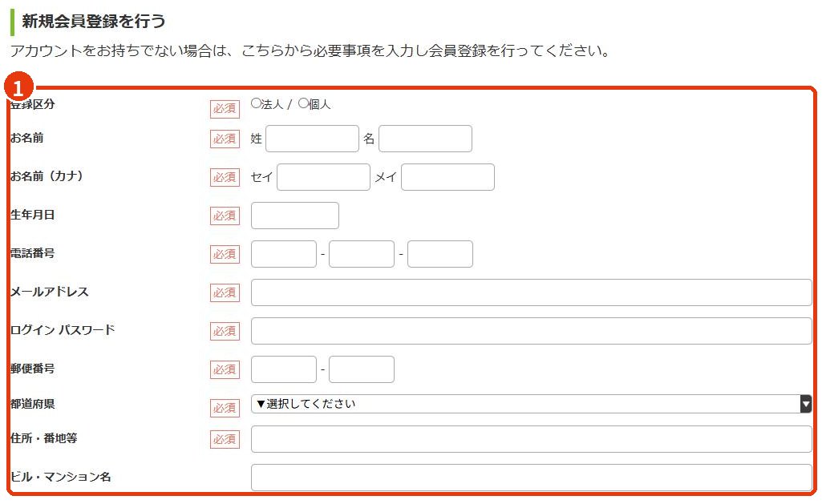This screenshot has height=504, width=822.
Task: Click the 郵便番号 label text
Action: [x=33, y=369]
